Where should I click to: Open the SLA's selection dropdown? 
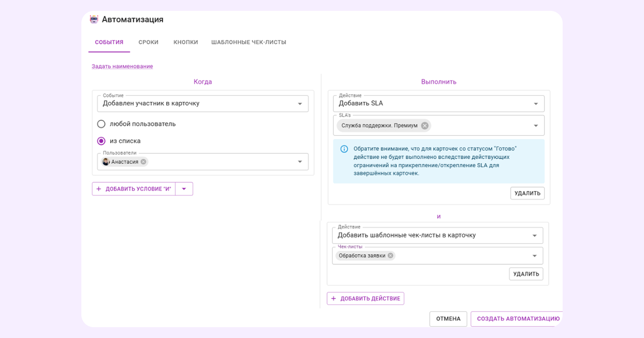[x=536, y=126]
